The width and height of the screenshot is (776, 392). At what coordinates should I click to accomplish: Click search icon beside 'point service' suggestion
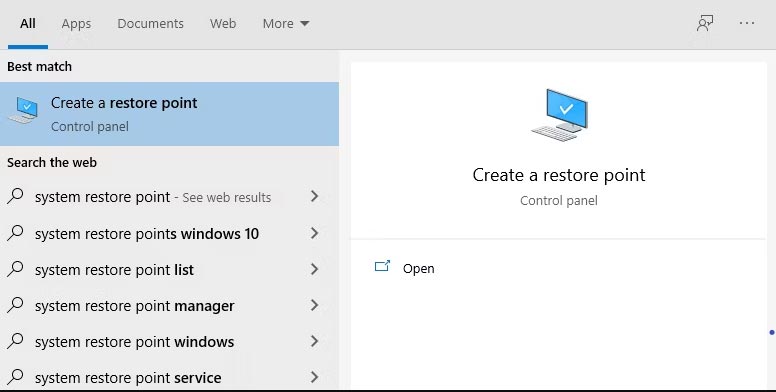[x=15, y=377]
